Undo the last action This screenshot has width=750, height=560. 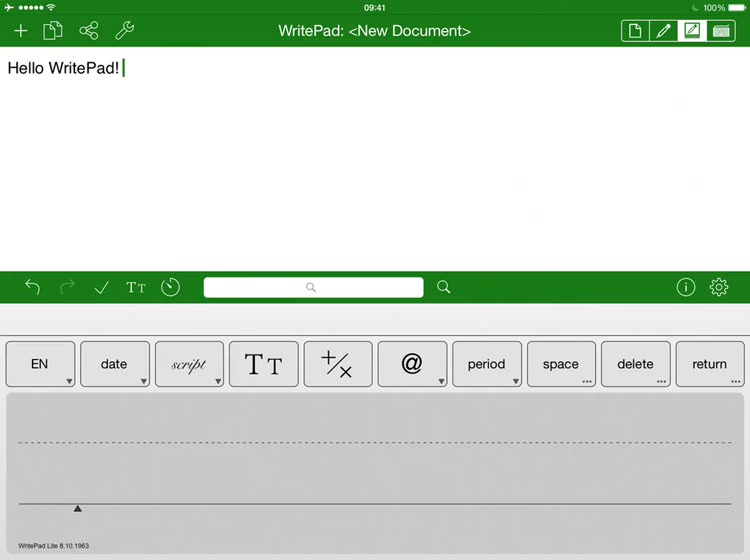[x=33, y=287]
